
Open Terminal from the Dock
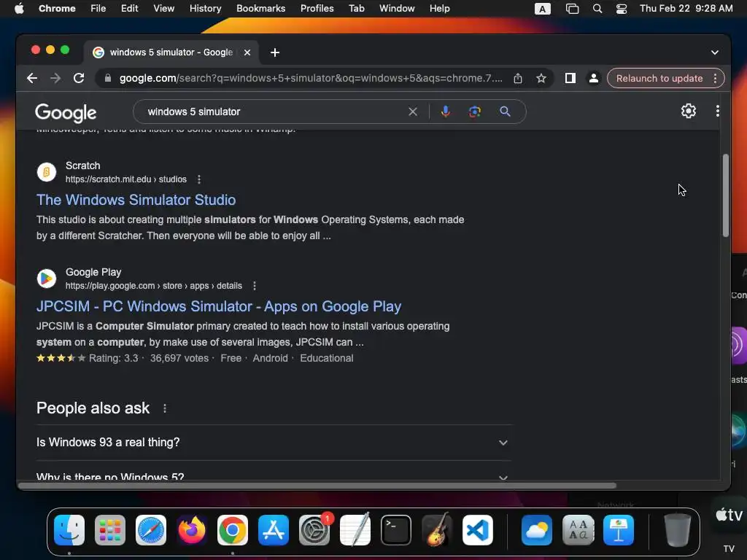pyautogui.click(x=396, y=530)
